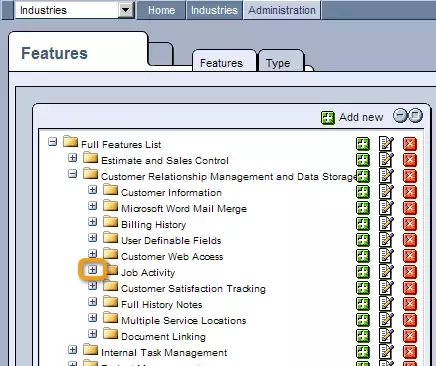Expand the Document Linking node
The height and width of the screenshot is (366, 436).
pyautogui.click(x=93, y=333)
